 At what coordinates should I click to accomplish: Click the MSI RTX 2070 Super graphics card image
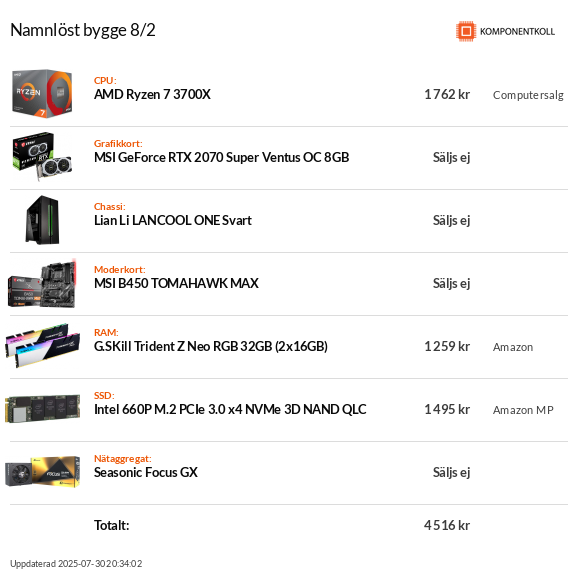point(42,156)
